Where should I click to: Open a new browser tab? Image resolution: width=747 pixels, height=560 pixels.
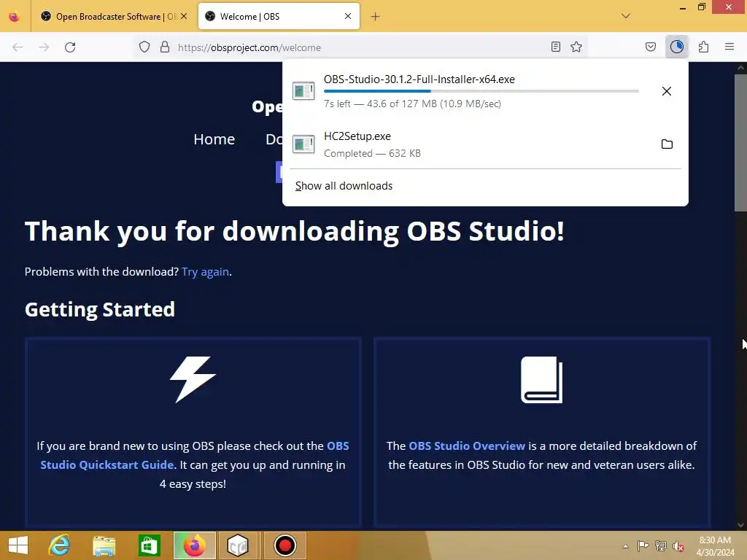(x=376, y=17)
